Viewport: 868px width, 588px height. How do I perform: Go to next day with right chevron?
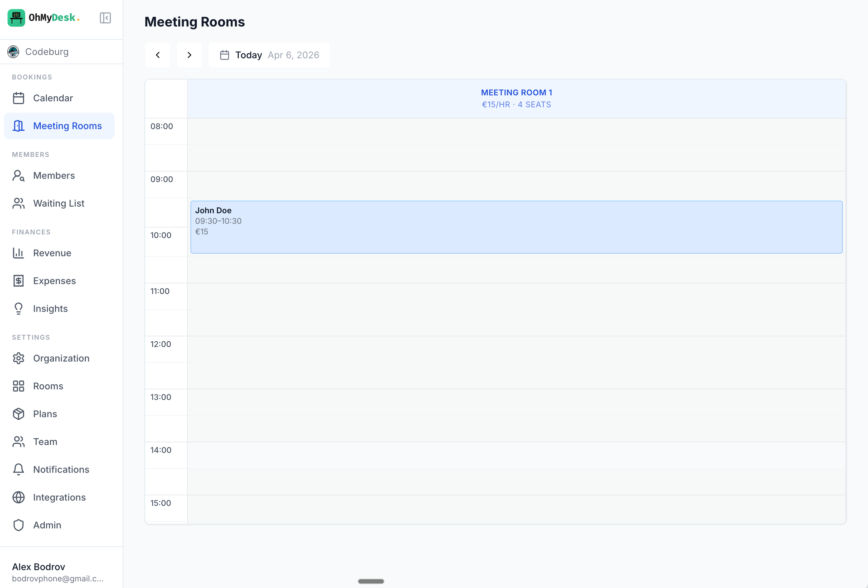190,55
